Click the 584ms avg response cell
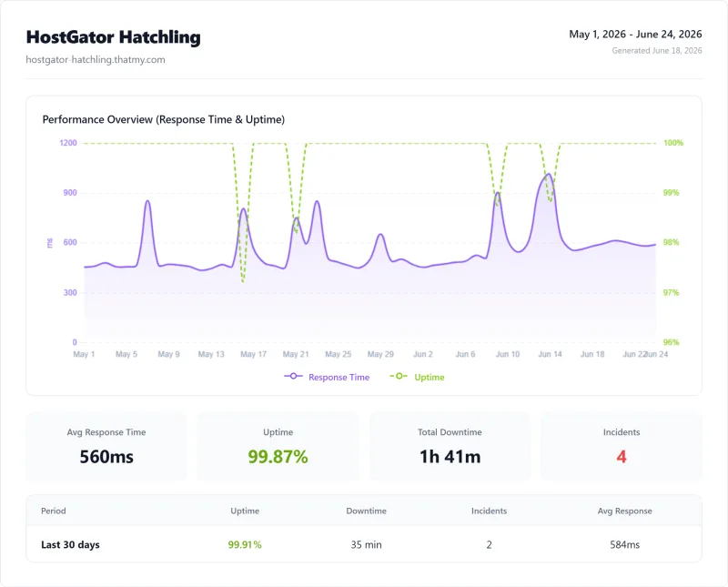The width and height of the screenshot is (728, 587). point(624,544)
